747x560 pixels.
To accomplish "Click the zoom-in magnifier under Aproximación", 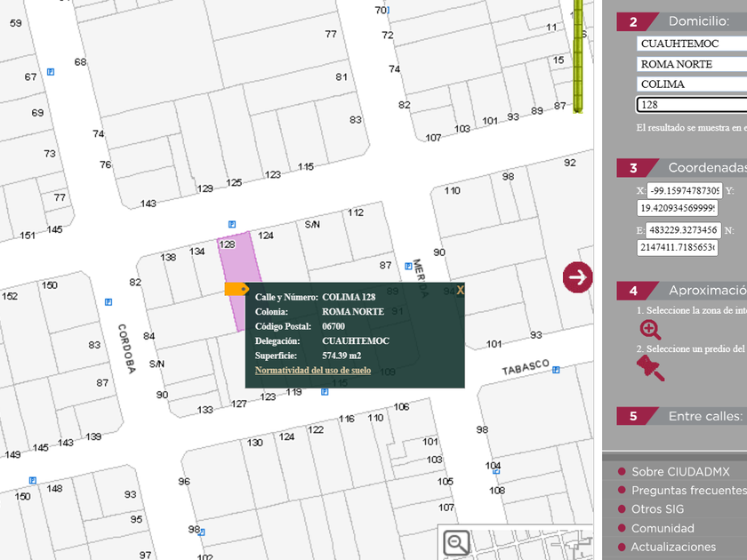I will point(650,330).
